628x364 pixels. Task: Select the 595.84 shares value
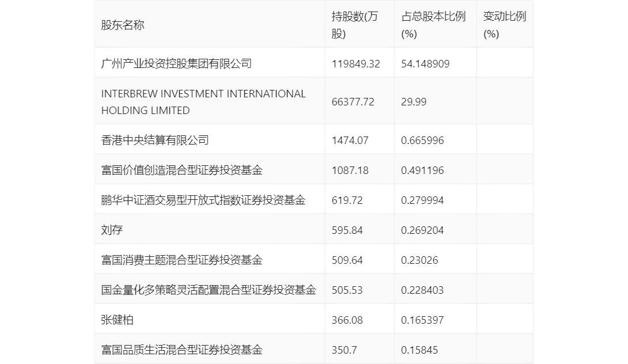click(x=347, y=230)
